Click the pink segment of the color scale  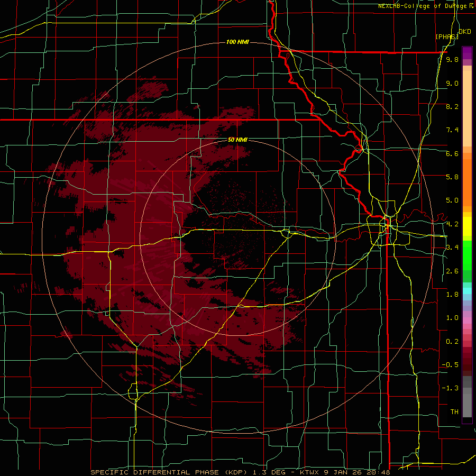467,321
